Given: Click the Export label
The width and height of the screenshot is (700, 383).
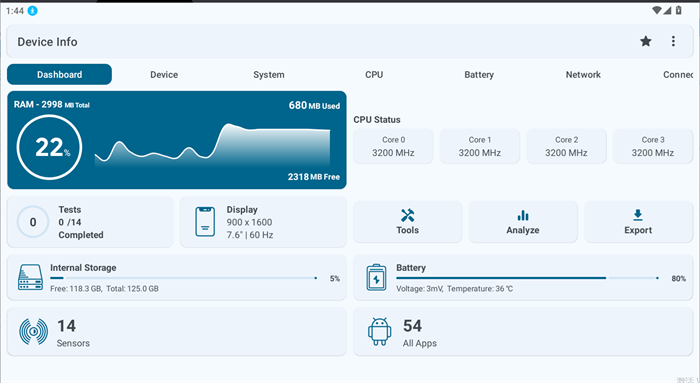Looking at the screenshot, I should point(638,230).
